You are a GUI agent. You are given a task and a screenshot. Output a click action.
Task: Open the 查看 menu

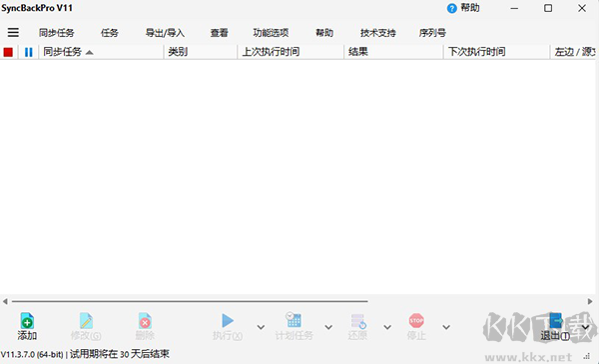point(220,33)
